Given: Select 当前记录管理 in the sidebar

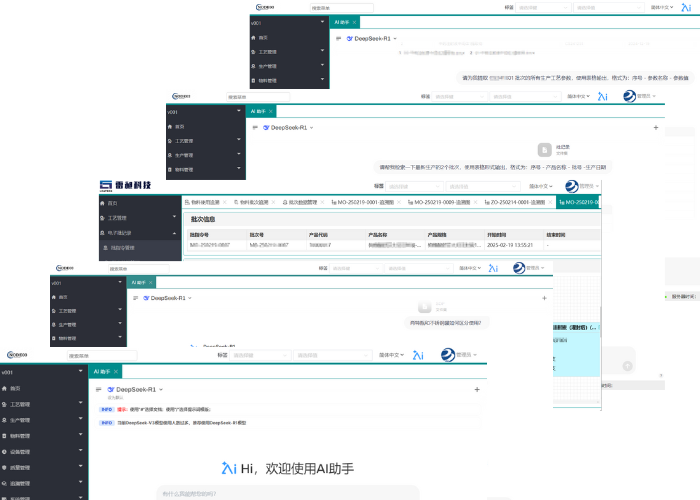Looking at the screenshot, I should coord(120,247).
